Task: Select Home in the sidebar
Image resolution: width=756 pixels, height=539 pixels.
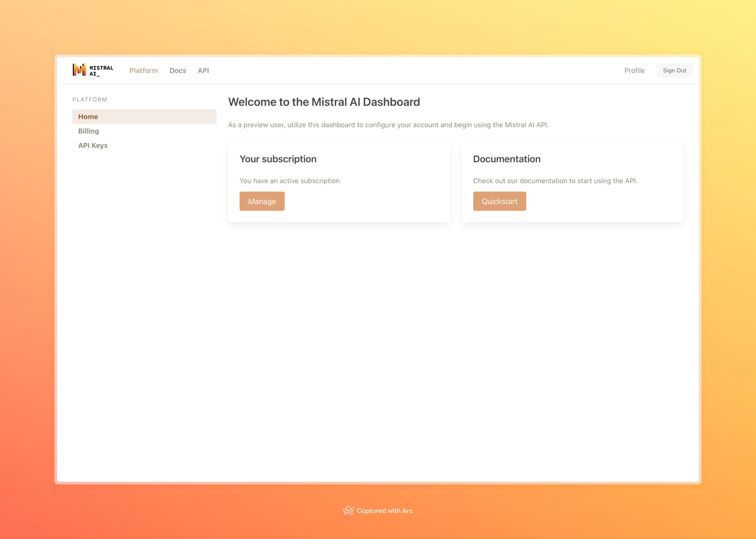Action: pos(144,117)
